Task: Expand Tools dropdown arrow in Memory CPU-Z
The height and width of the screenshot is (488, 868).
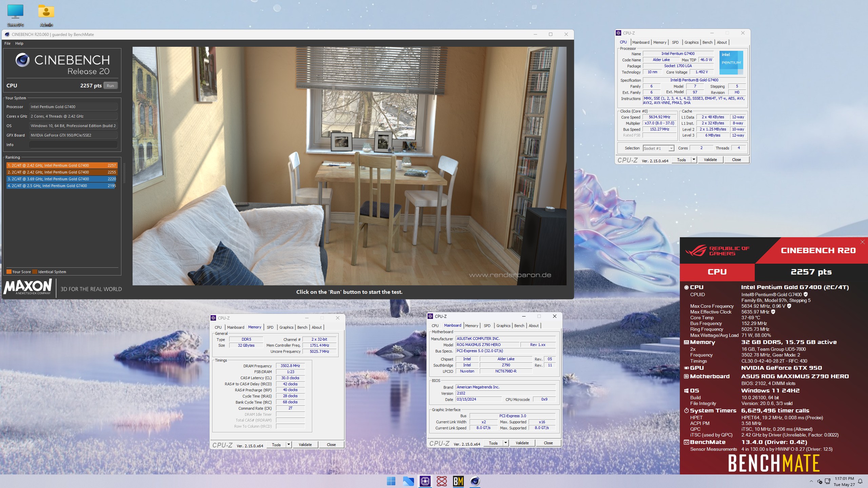Action: tap(289, 445)
